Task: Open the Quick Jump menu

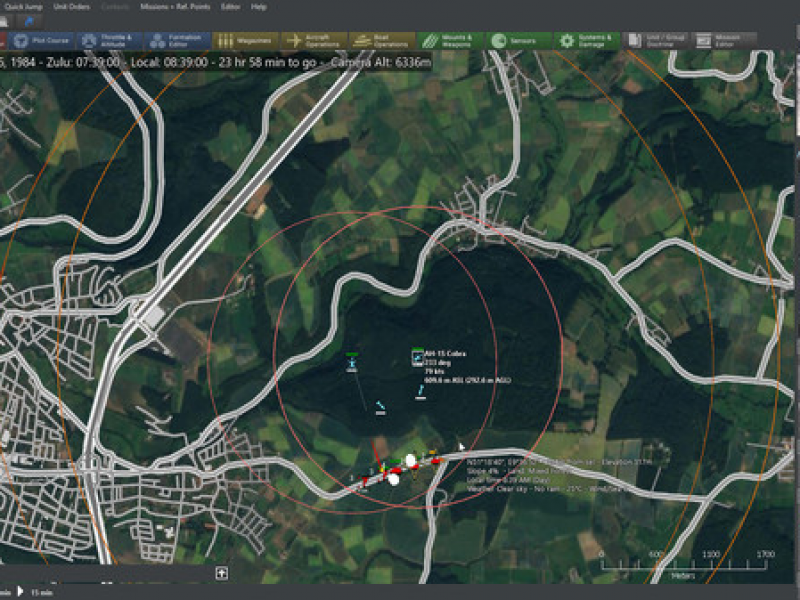Action: pos(23,7)
